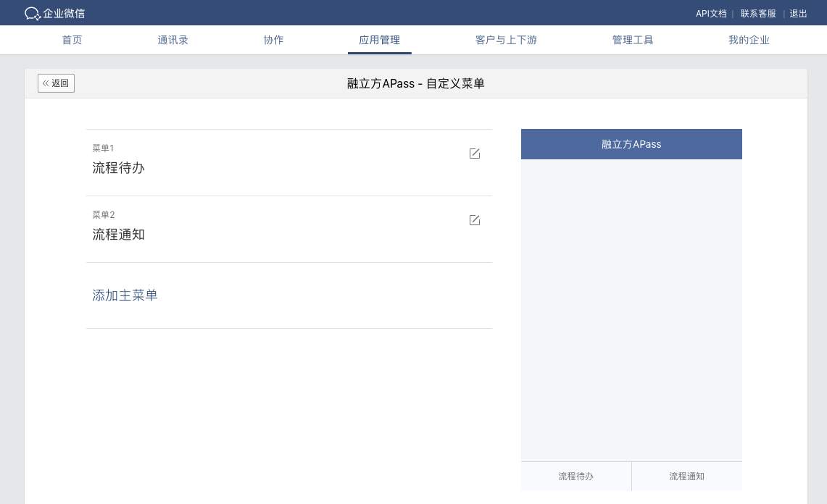This screenshot has width=827, height=504.
Task: Open the 协作 tab
Action: (274, 40)
